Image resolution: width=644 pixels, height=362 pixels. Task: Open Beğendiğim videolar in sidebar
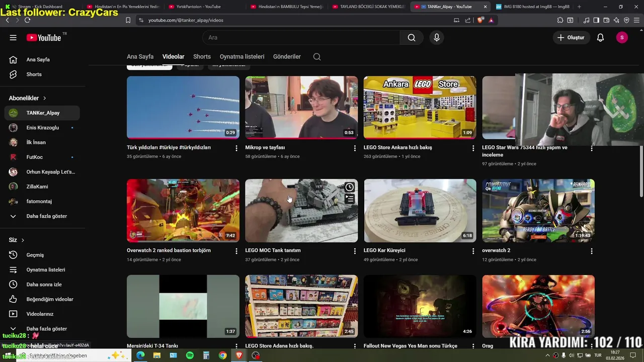pos(42,299)
